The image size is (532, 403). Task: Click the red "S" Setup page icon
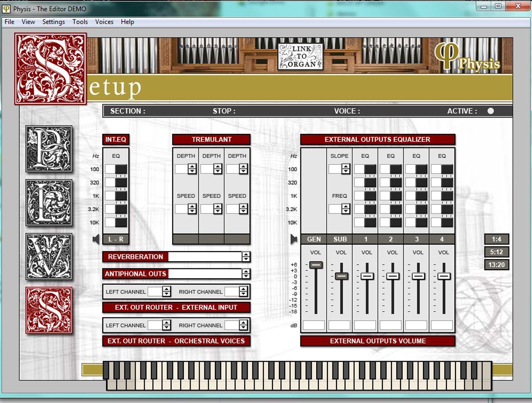coord(49,311)
